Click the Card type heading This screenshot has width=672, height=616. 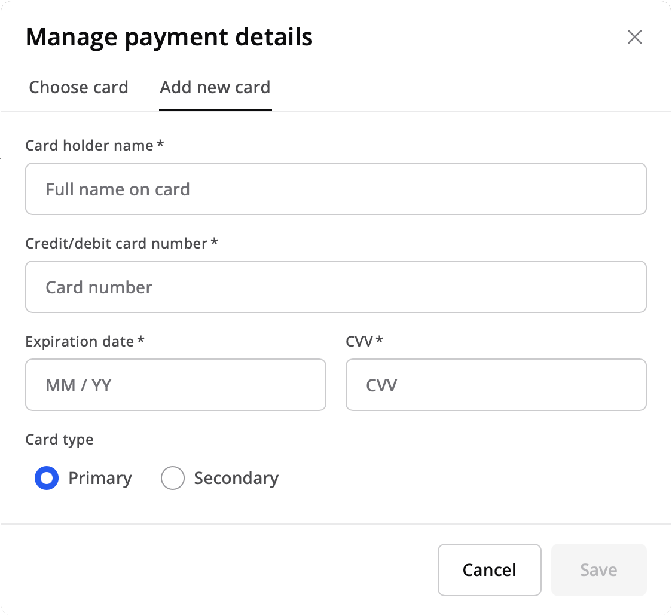[x=59, y=440]
